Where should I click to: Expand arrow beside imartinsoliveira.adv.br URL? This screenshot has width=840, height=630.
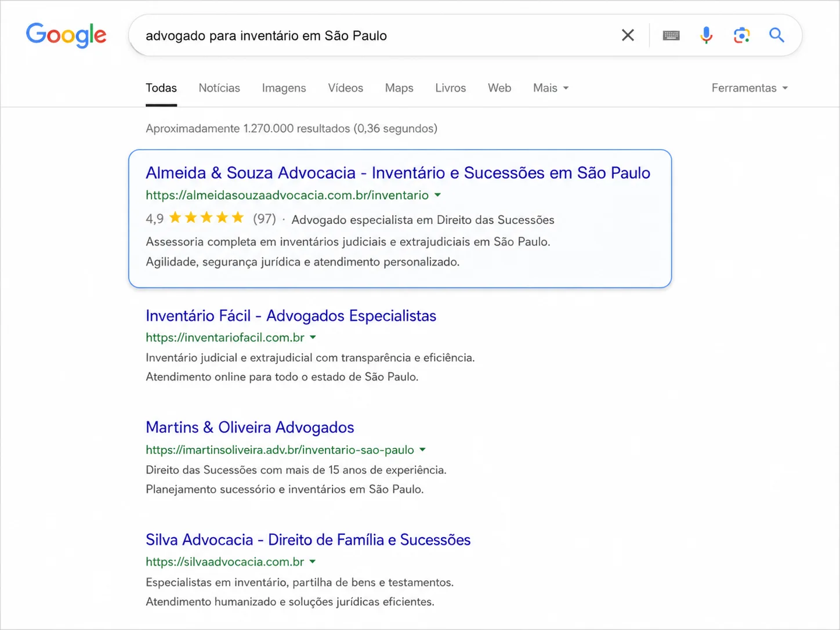point(423,450)
